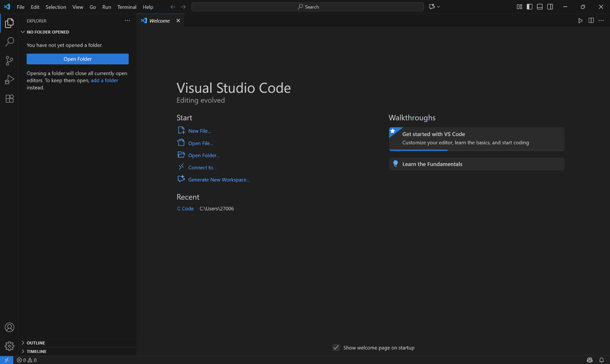Open the File menu
610x364 pixels.
tap(21, 7)
